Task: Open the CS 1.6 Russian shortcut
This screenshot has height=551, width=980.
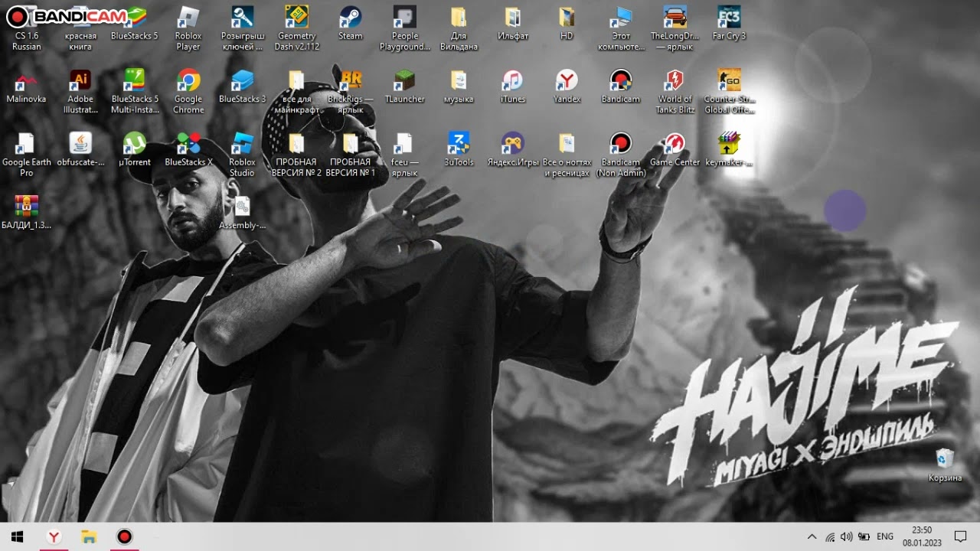Action: pyautogui.click(x=27, y=28)
